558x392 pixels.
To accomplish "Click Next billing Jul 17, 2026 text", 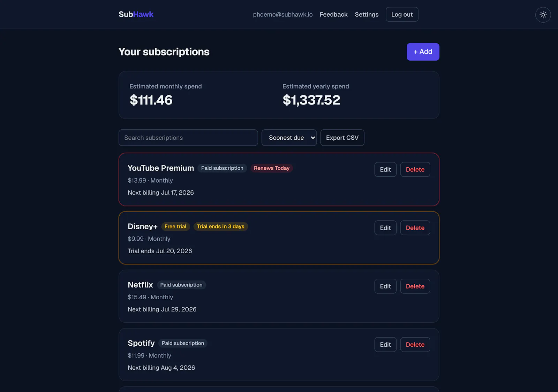I will [x=161, y=193].
